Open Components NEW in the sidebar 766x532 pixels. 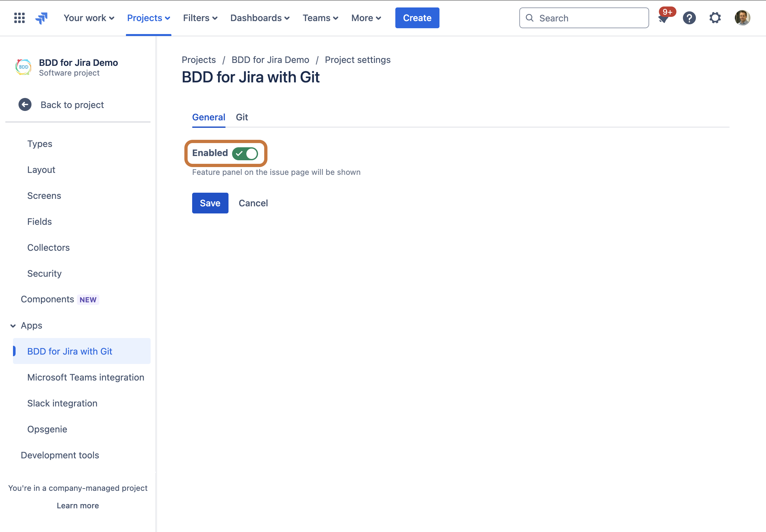click(x=60, y=299)
